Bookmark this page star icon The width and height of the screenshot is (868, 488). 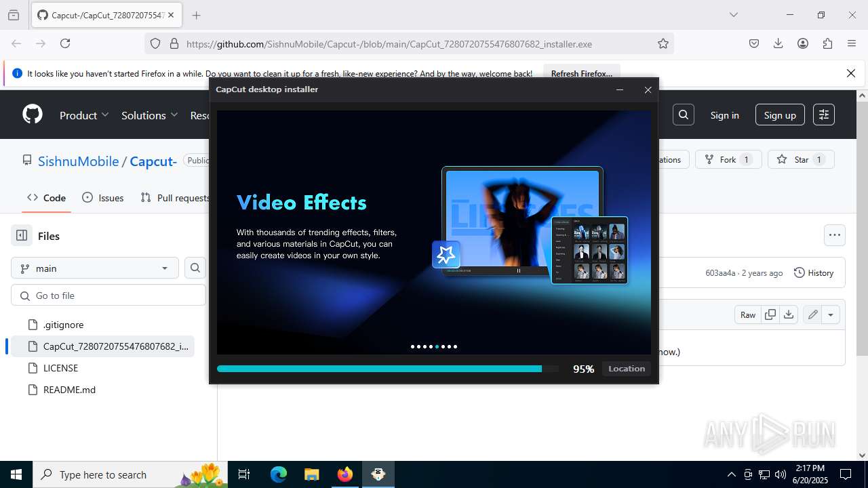tap(663, 43)
